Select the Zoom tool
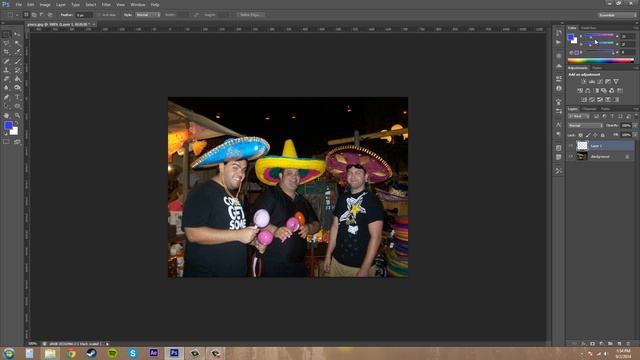Image resolution: width=640 pixels, height=360 pixels. pyautogui.click(x=17, y=116)
